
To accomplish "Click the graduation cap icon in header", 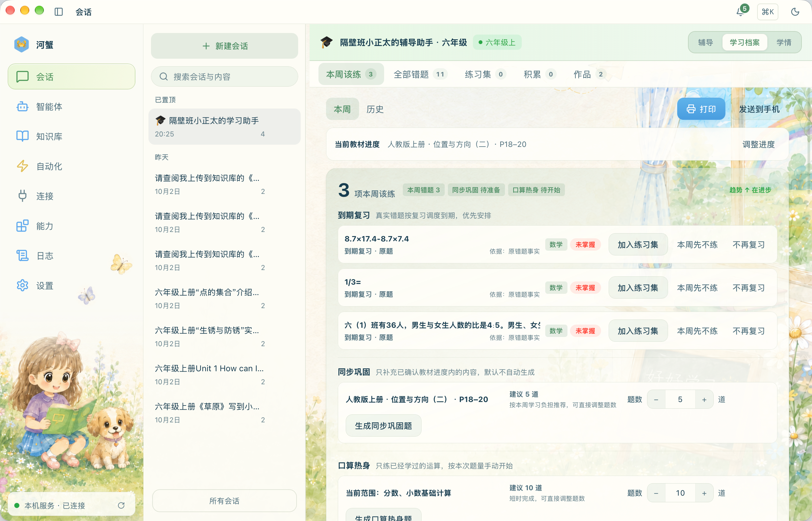I will pos(326,42).
